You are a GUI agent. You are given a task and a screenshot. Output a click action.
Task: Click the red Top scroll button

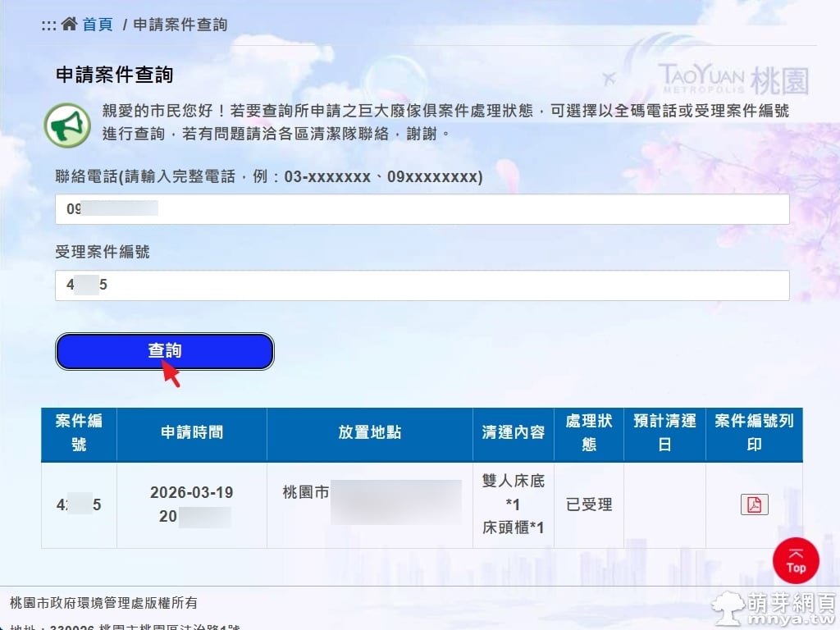pyautogui.click(x=796, y=560)
